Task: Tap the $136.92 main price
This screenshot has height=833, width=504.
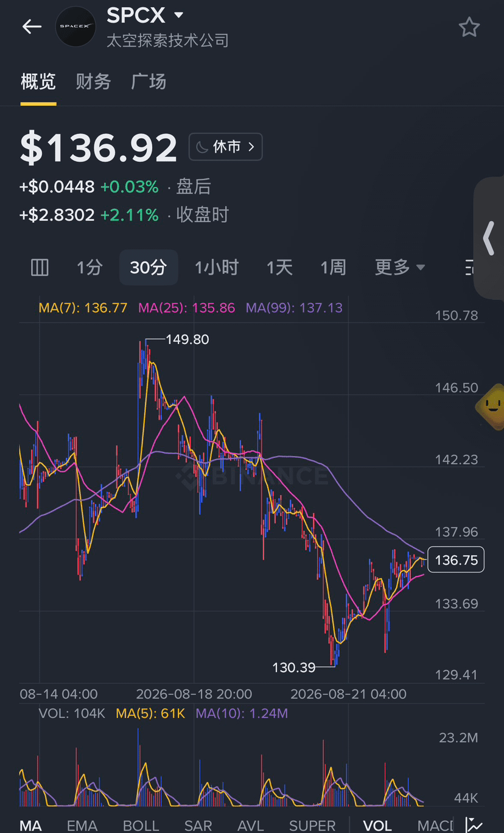Action: pyautogui.click(x=99, y=147)
